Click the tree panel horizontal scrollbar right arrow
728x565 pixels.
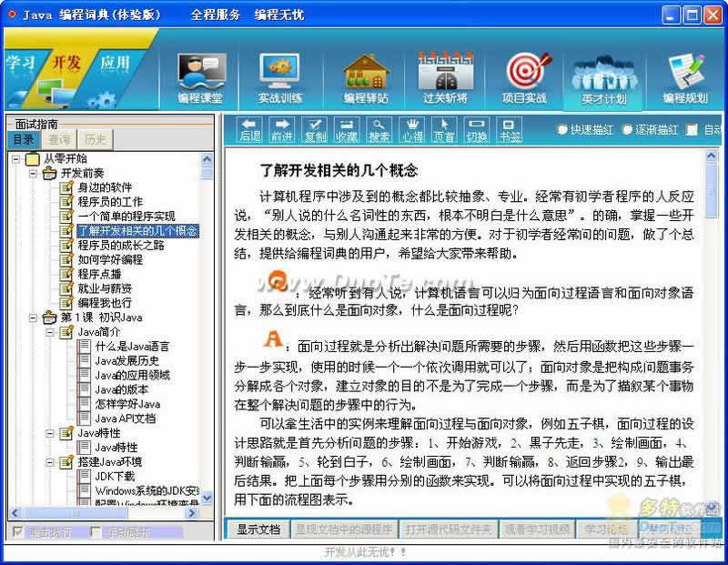[191, 513]
